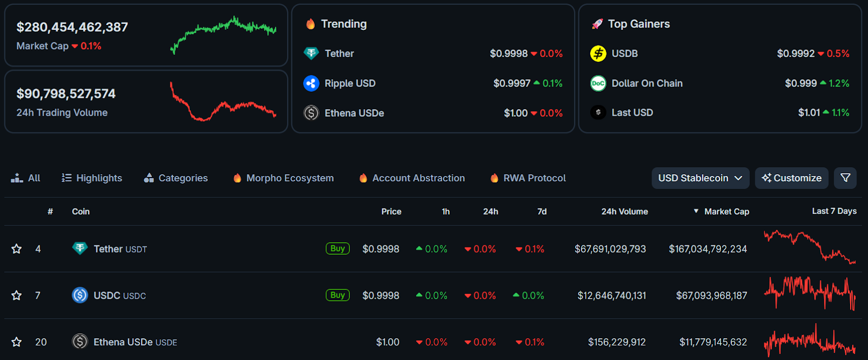
Task: Click the Last USD coin icon
Action: (598, 112)
